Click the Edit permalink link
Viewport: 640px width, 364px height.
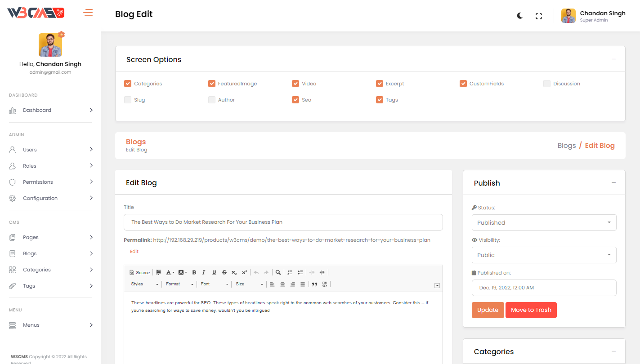[x=134, y=252]
